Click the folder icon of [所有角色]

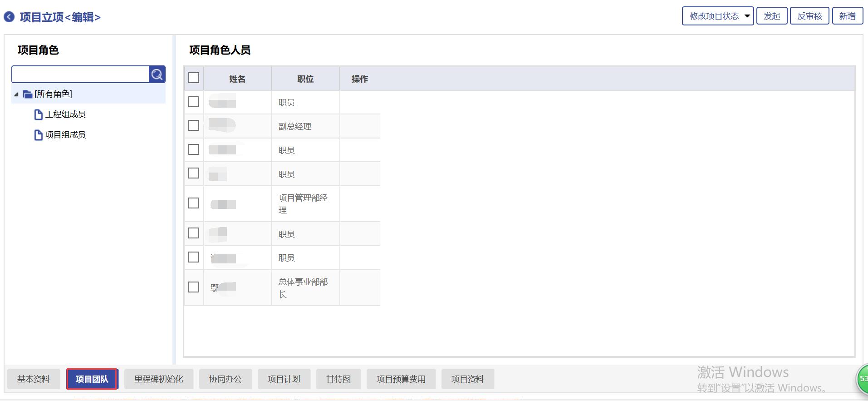pyautogui.click(x=28, y=94)
